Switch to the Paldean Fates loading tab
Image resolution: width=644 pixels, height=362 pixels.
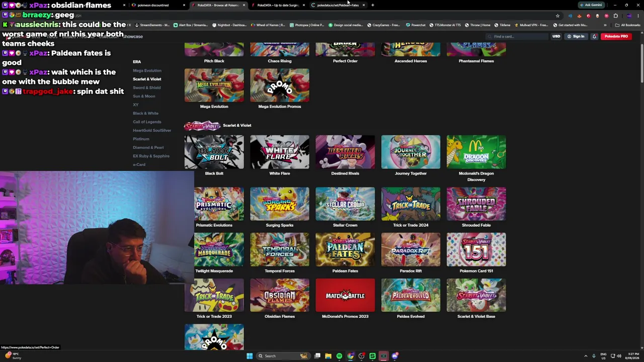tap(338, 5)
